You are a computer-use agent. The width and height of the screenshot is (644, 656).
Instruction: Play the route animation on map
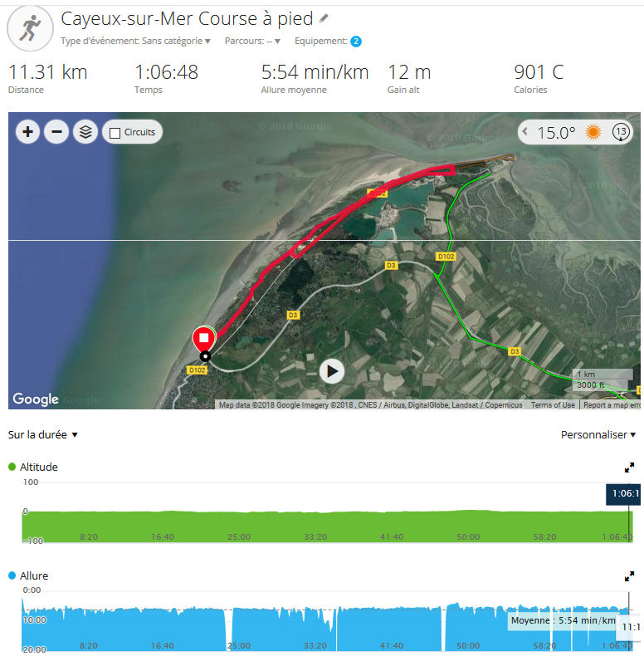[x=332, y=371]
